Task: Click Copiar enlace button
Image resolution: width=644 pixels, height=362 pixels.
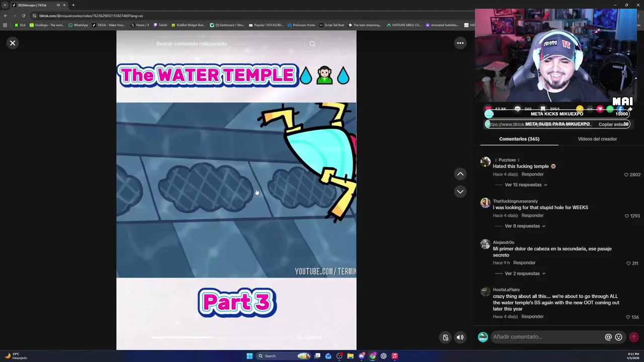Action: (613, 125)
